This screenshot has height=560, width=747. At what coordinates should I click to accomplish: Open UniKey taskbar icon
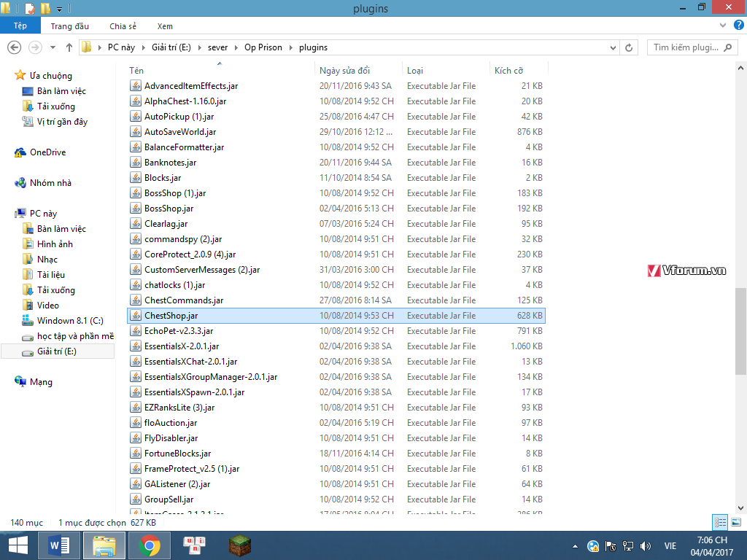194,545
